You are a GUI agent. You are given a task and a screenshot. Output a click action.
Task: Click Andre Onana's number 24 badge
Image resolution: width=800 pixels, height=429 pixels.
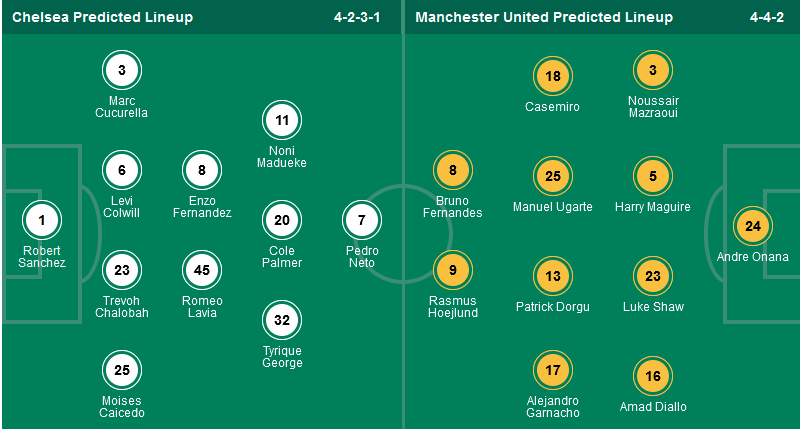pyautogui.click(x=753, y=226)
